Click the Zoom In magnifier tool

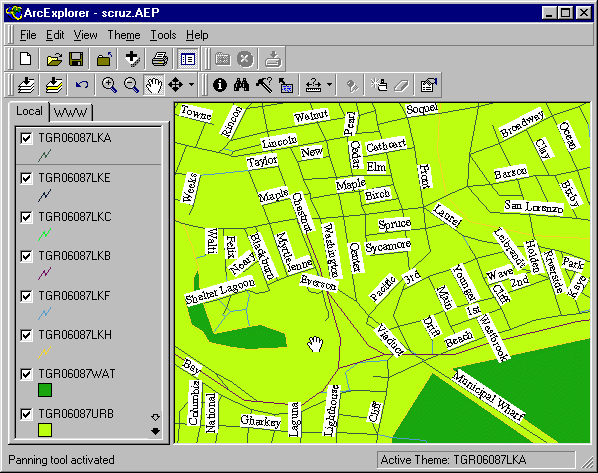point(109,85)
